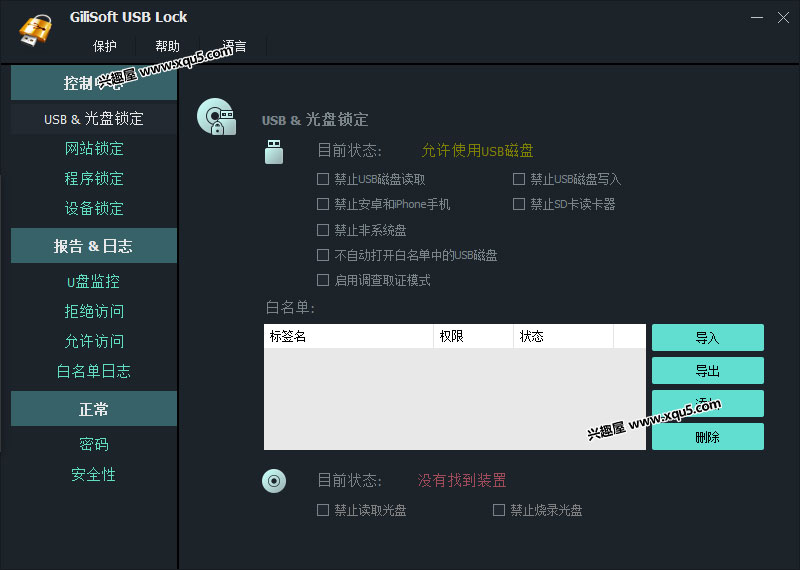Image resolution: width=800 pixels, height=570 pixels.
Task: Click the 正常 section header
Action: [94, 409]
